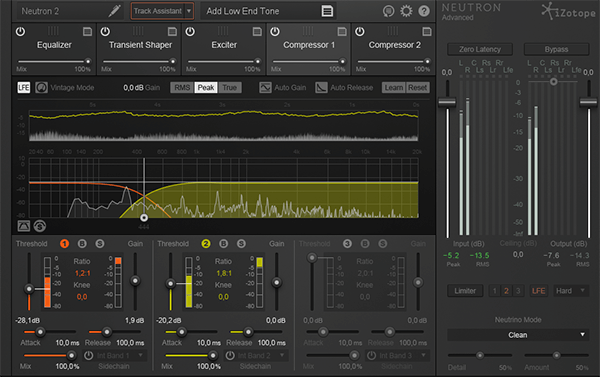Click the pencil rename icon beside Neutron 2
The width and height of the screenshot is (600, 377).
click(x=114, y=11)
